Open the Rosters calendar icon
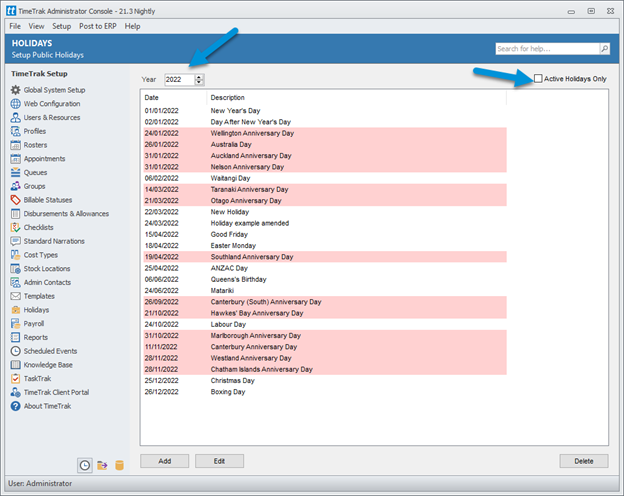 pos(15,145)
